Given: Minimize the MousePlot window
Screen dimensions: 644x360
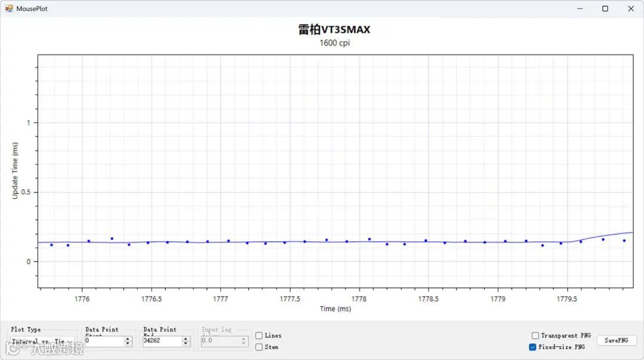Looking at the screenshot, I should click(x=580, y=8).
